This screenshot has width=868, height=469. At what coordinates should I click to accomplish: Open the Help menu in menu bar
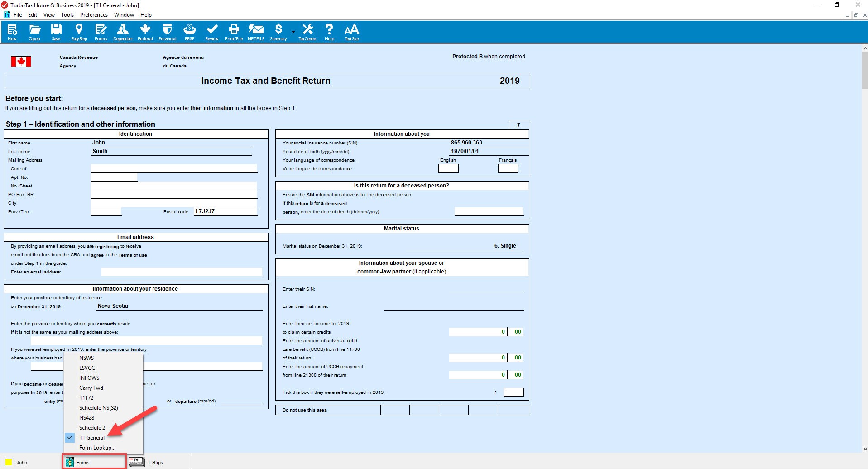coord(146,15)
